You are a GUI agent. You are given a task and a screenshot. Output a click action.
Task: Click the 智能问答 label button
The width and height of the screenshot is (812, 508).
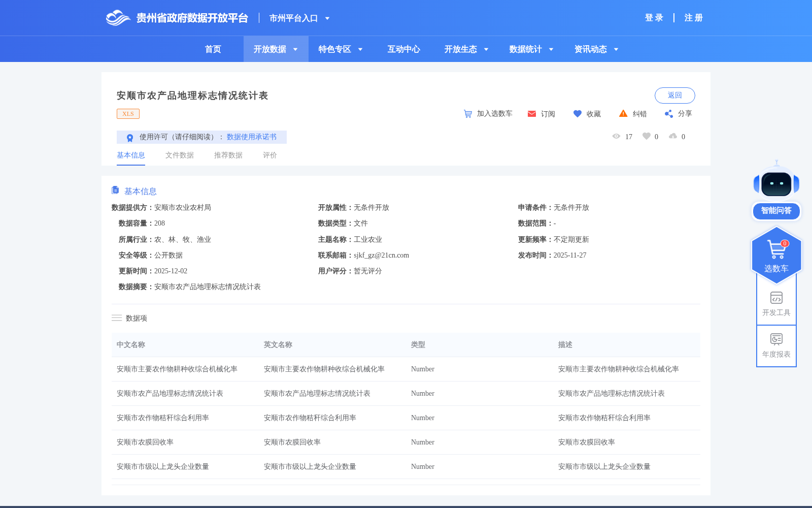776,211
